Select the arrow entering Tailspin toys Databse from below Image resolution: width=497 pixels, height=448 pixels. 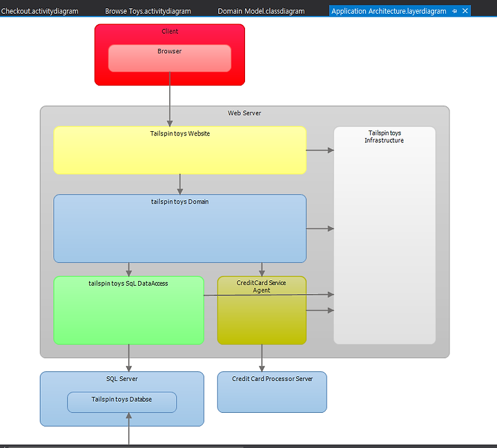point(128,428)
